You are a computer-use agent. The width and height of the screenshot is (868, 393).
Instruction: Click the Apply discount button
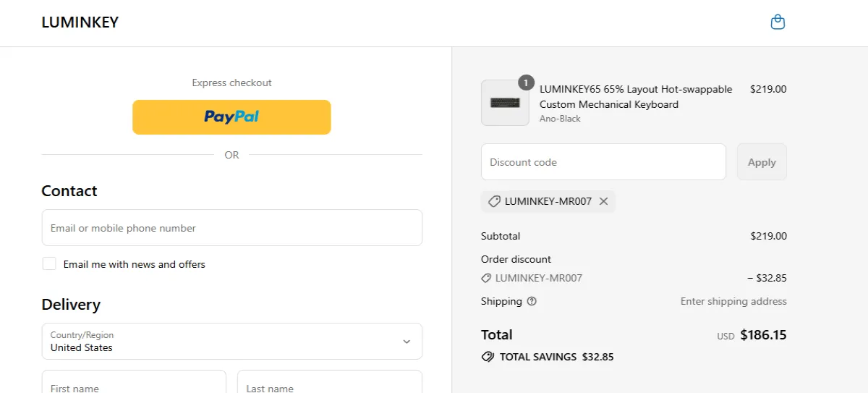pyautogui.click(x=762, y=162)
